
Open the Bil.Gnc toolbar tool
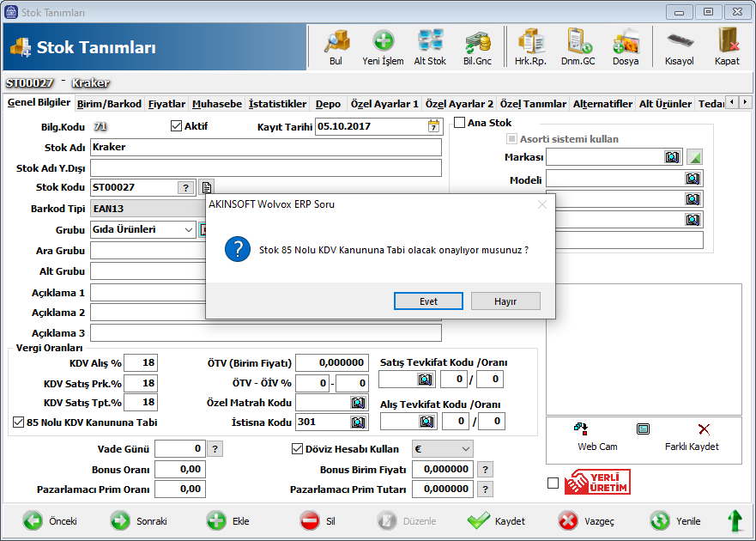(x=477, y=46)
